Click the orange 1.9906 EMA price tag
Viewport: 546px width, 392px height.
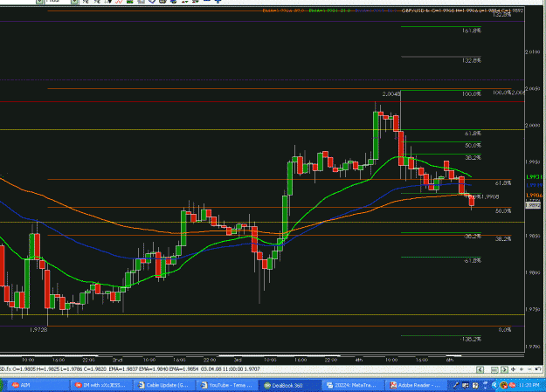(534, 196)
